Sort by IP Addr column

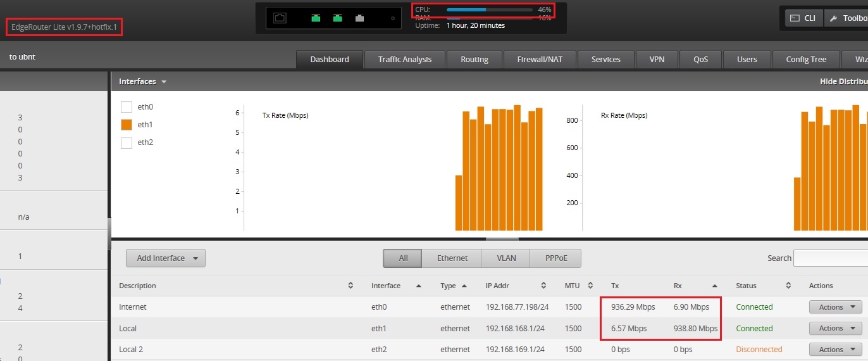tap(516, 286)
